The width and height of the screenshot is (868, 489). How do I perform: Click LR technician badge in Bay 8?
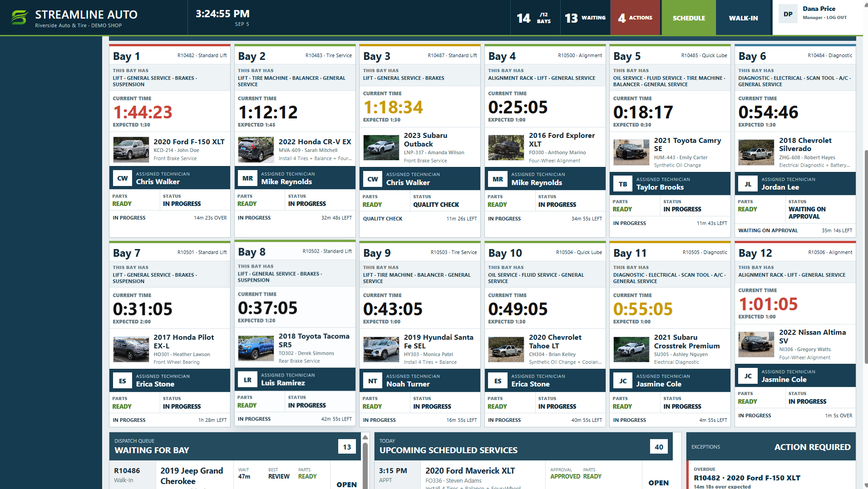click(x=247, y=380)
